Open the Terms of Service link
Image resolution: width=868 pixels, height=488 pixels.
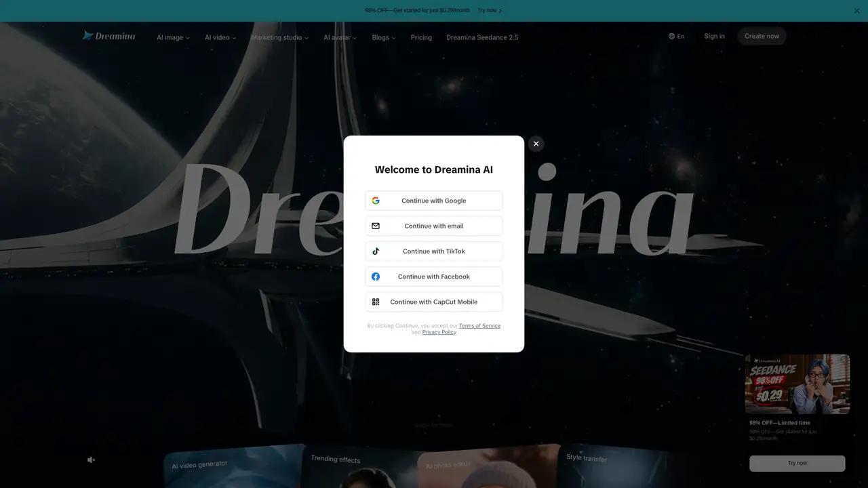pyautogui.click(x=479, y=326)
